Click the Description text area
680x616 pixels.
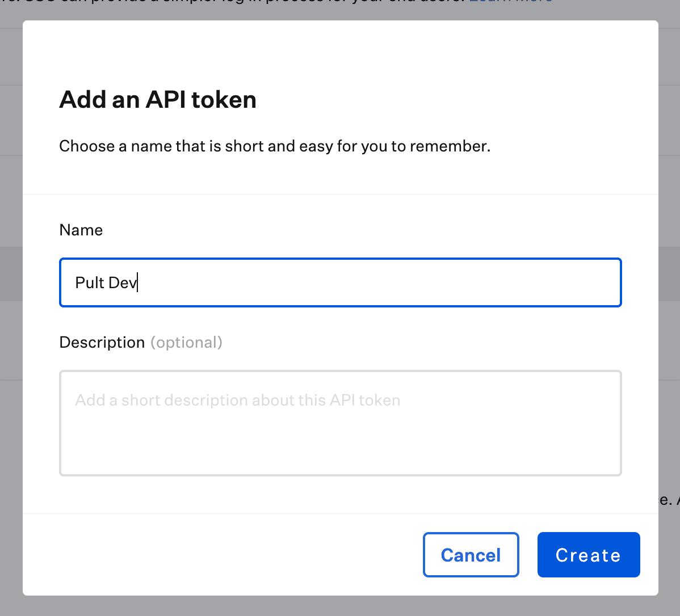[x=340, y=423]
